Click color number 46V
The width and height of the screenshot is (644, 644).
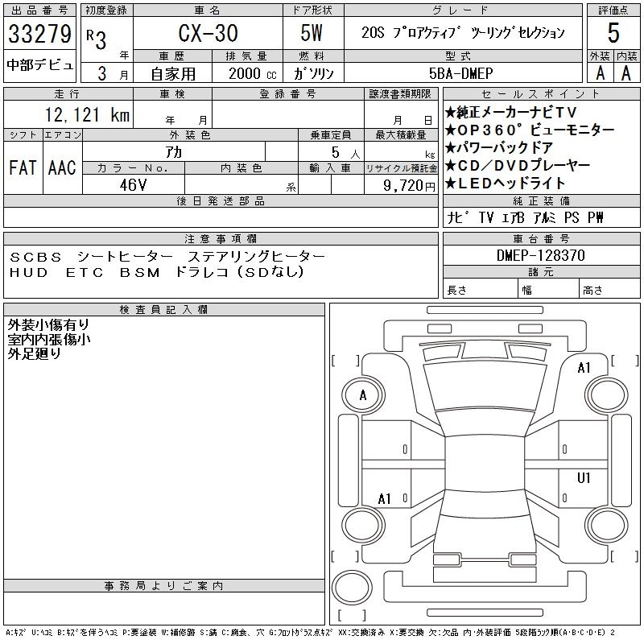pos(133,185)
